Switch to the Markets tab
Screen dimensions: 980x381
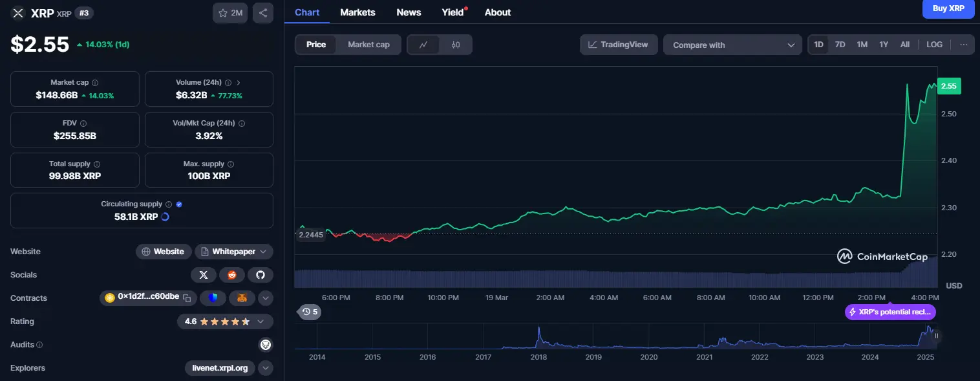[357, 12]
